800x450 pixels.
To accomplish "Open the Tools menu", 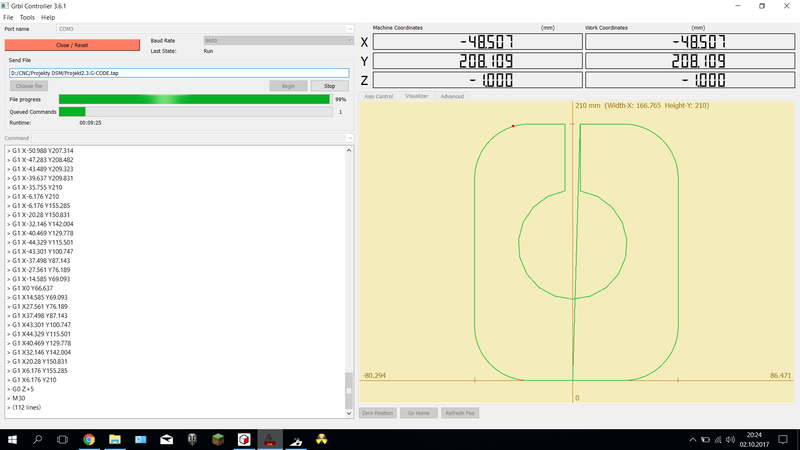I will click(x=27, y=17).
